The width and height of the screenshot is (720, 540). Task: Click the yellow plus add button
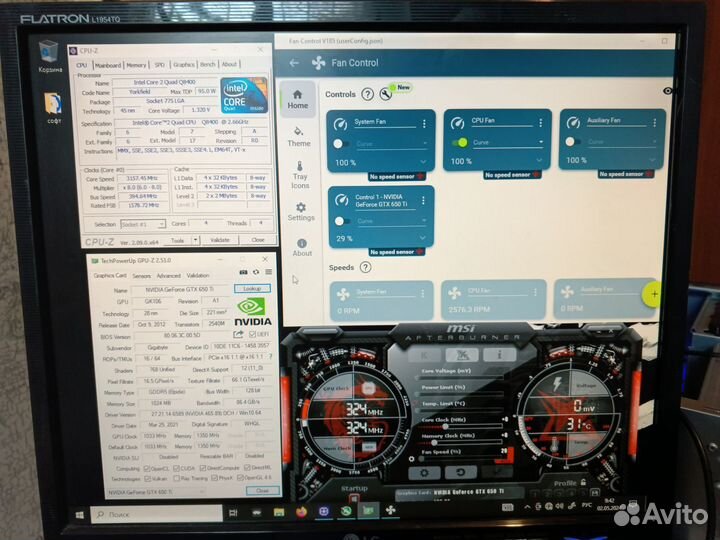652,295
